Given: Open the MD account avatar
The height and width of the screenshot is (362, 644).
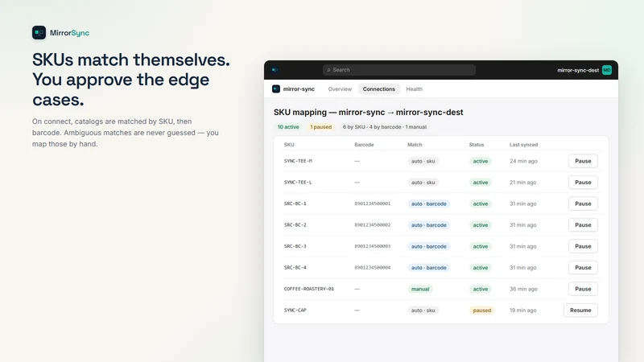Looking at the screenshot, I should pyautogui.click(x=607, y=70).
